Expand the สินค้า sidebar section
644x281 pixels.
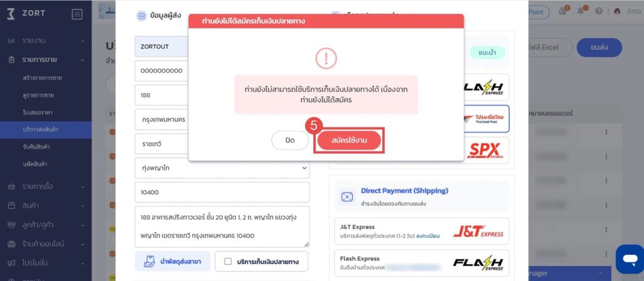point(46,206)
